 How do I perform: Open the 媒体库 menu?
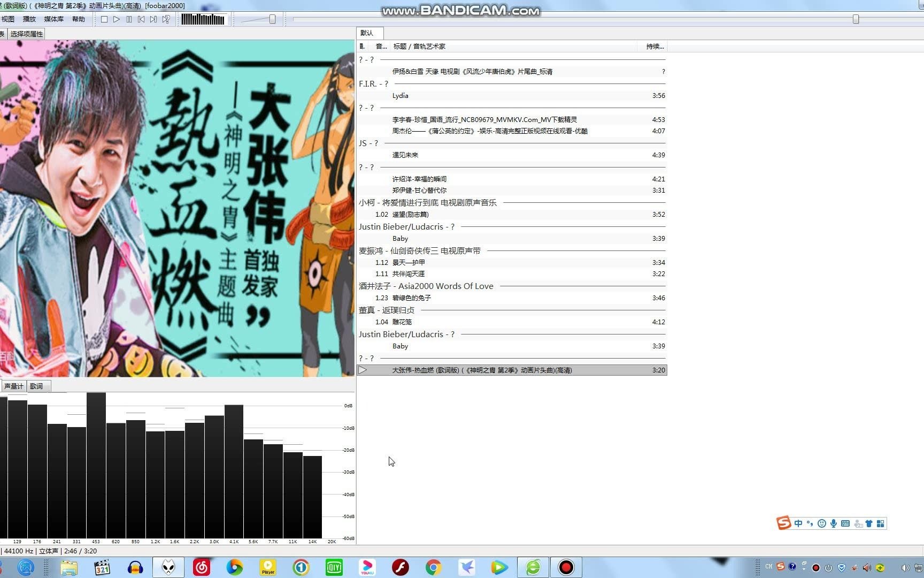(x=53, y=19)
